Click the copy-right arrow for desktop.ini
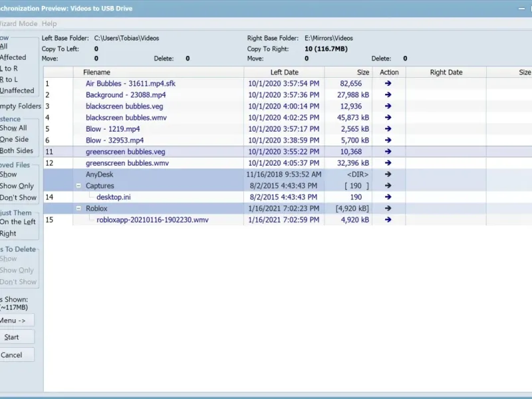The image size is (532, 399). (x=388, y=197)
